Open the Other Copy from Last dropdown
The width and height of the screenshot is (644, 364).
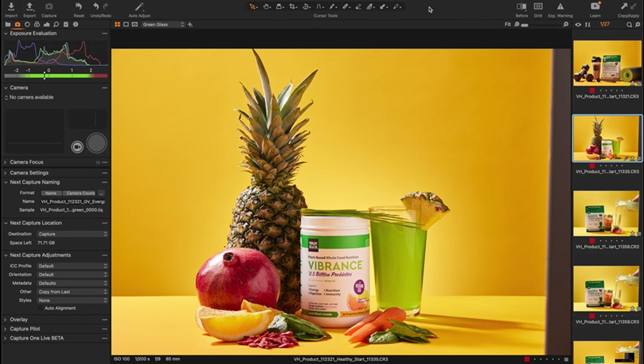pos(72,292)
